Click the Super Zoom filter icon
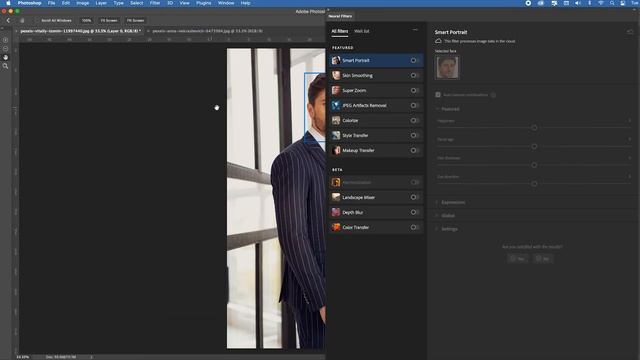This screenshot has width=640, height=360. [336, 90]
